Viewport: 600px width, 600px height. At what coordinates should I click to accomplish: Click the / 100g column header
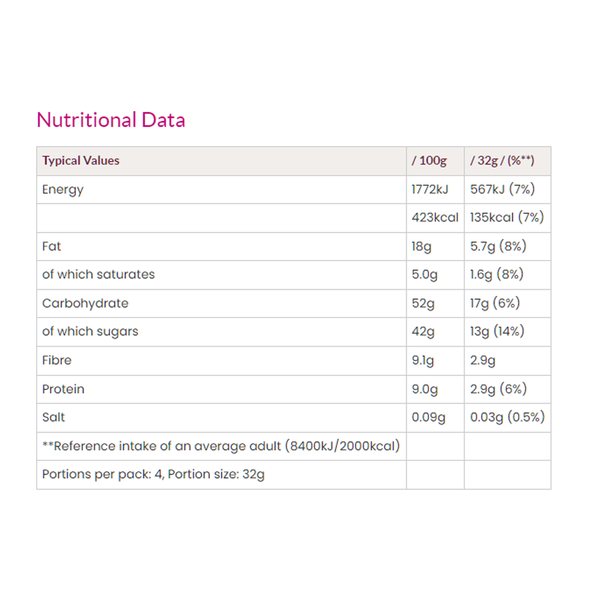429,160
